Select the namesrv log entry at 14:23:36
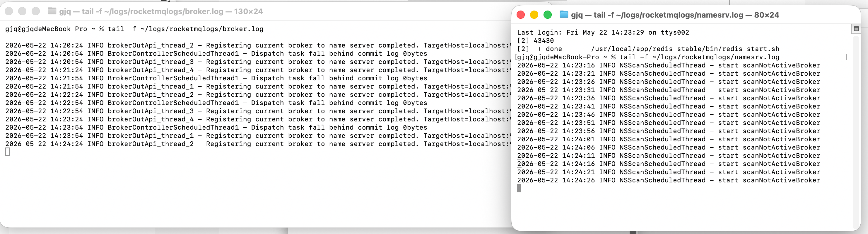The image size is (868, 234). click(x=669, y=98)
